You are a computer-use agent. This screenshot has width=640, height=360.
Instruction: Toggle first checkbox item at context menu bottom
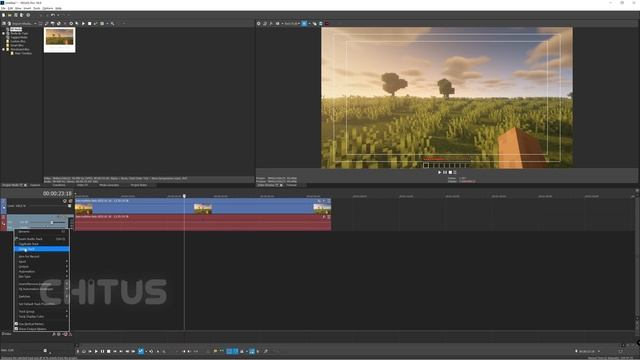tap(42, 324)
